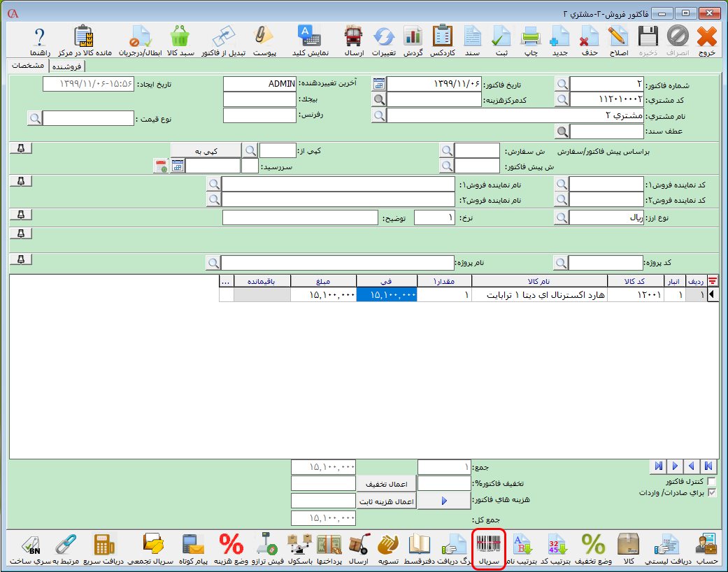728x572 pixels.
Task: Select the مشخصات tab
Action: pos(28,66)
